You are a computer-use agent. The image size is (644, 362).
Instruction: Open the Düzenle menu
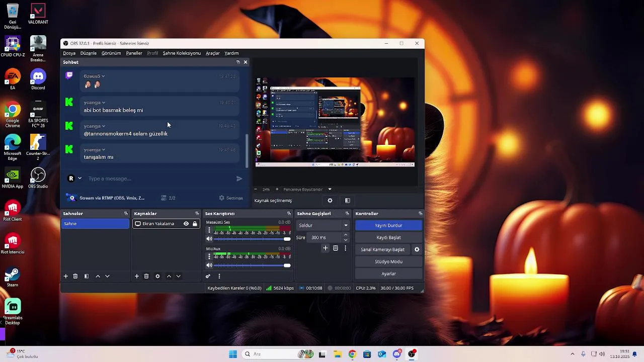89,53
